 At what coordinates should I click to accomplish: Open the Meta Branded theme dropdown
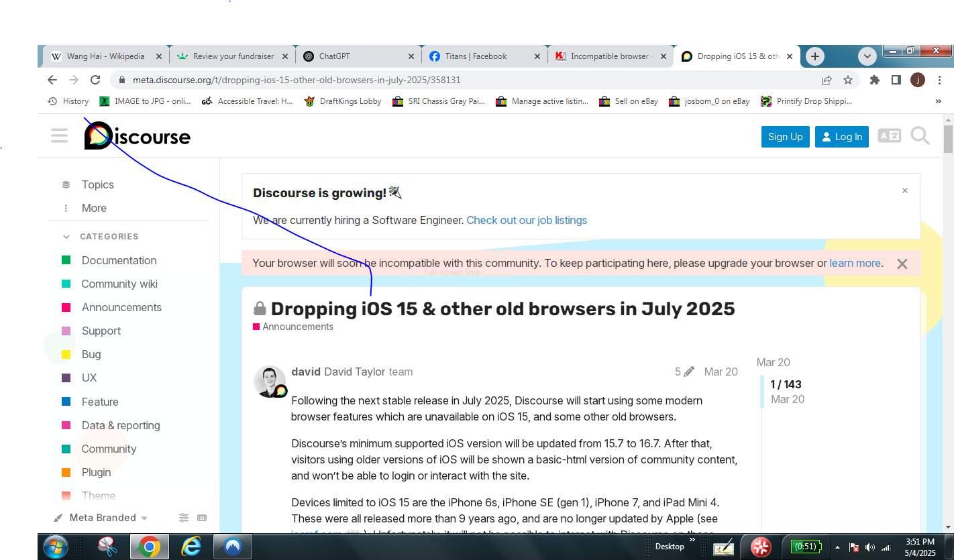click(101, 518)
